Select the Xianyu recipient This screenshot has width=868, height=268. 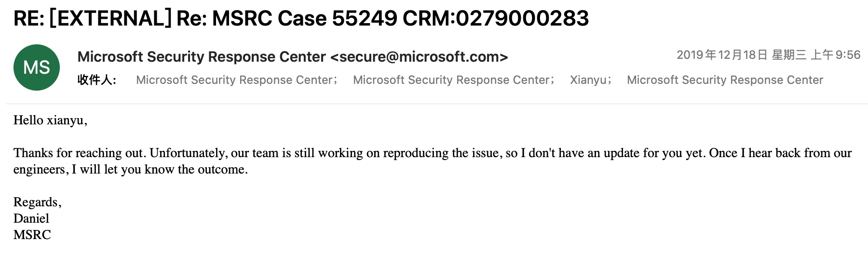click(588, 80)
